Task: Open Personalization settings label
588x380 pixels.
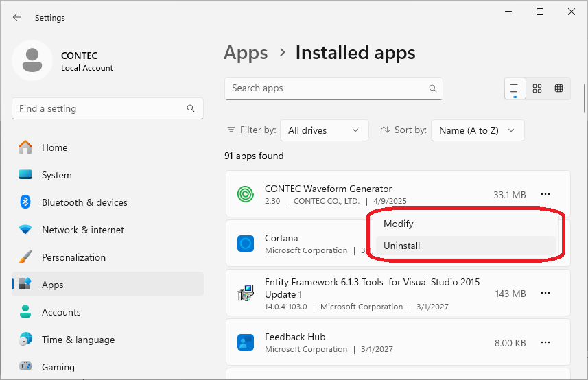Action: (x=73, y=257)
